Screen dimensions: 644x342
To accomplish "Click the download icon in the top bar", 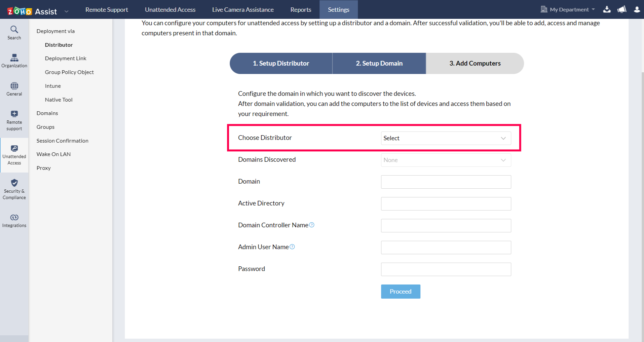I will pos(607,9).
